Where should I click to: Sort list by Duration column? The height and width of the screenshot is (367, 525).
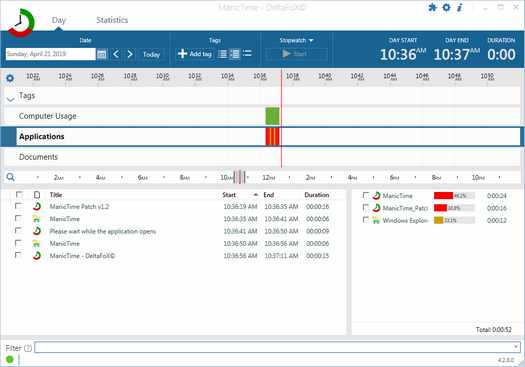click(317, 195)
